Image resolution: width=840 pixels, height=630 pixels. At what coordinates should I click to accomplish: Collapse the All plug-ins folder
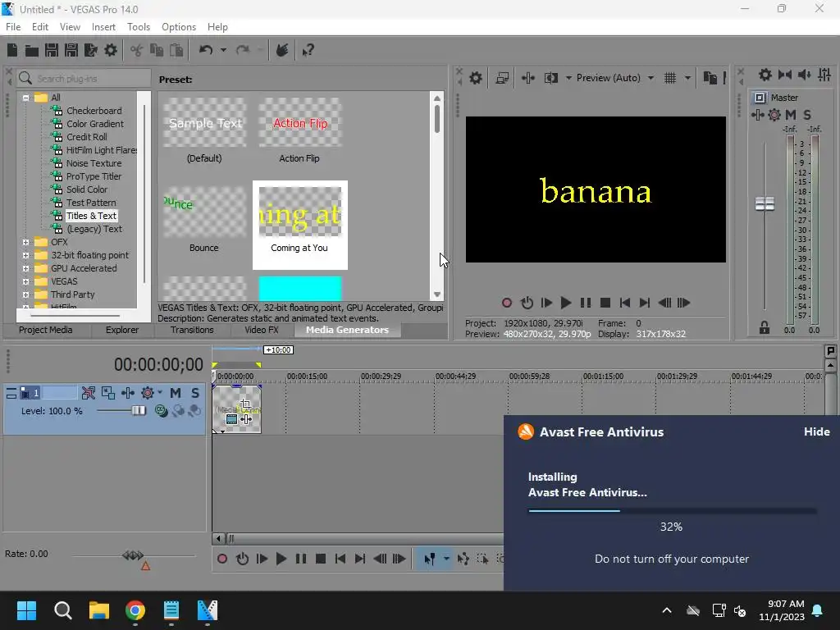pyautogui.click(x=25, y=98)
